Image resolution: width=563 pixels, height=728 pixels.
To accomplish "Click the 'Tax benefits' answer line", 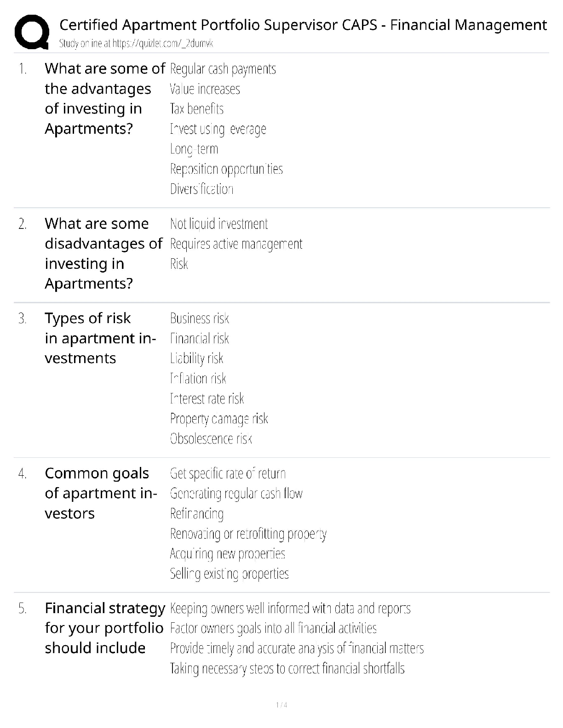I will click(196, 109).
